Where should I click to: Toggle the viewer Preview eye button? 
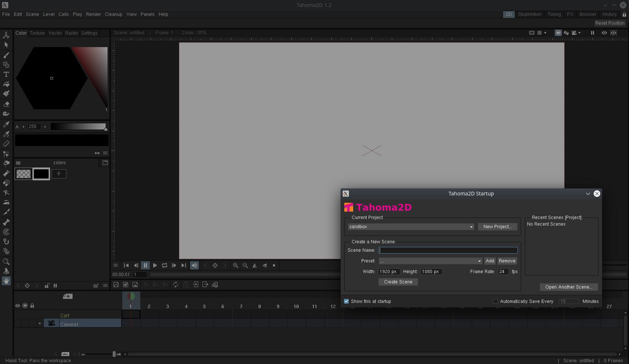[x=604, y=33]
